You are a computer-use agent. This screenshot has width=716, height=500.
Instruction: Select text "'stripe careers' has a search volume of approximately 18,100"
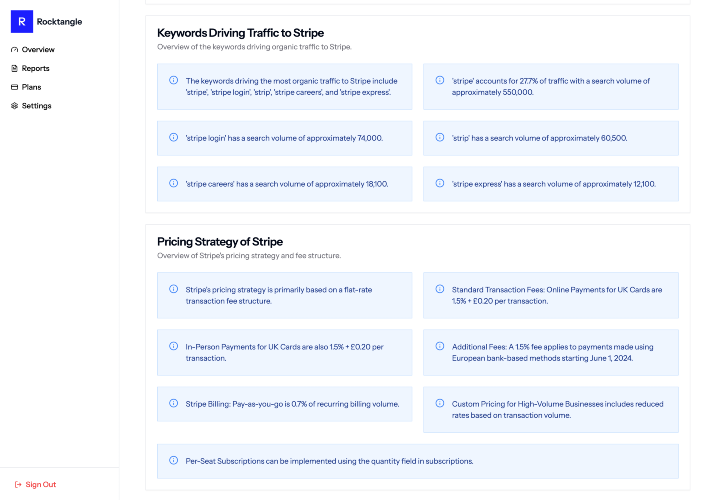click(287, 184)
